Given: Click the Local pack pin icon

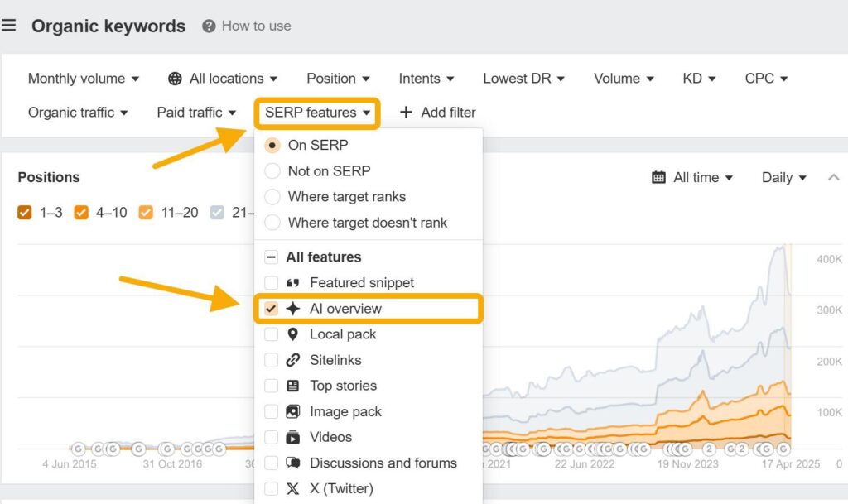Looking at the screenshot, I should tap(293, 334).
